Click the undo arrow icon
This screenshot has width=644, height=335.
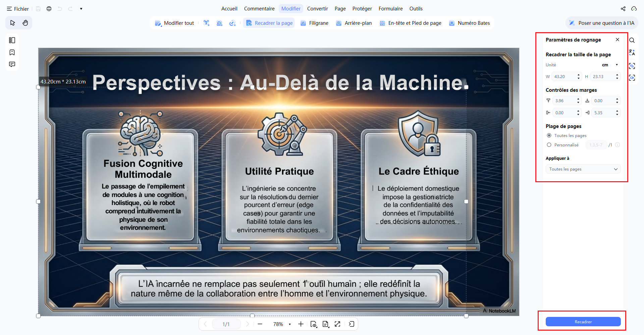tap(60, 9)
